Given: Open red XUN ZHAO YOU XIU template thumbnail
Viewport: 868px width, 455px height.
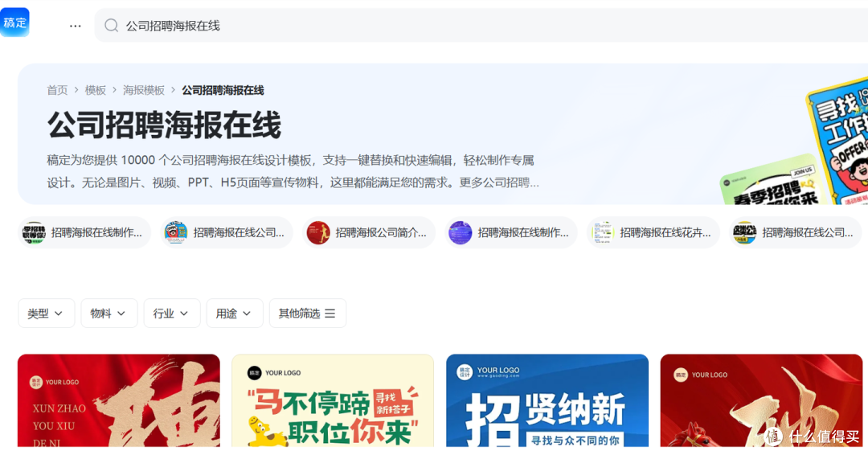Looking at the screenshot, I should pos(118,401).
